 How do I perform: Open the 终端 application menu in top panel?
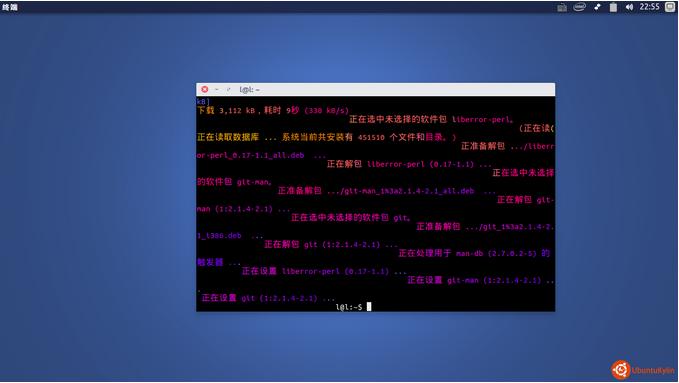pyautogui.click(x=10, y=7)
